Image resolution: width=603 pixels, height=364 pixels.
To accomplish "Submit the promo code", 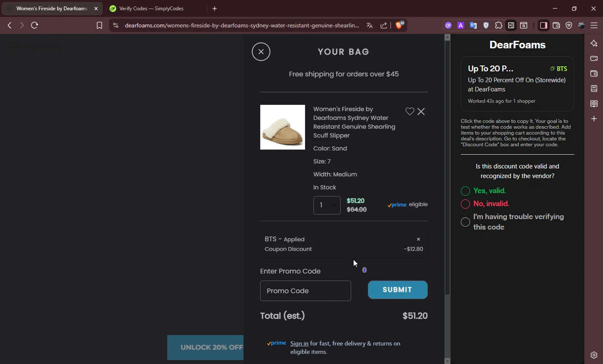I will click(398, 290).
